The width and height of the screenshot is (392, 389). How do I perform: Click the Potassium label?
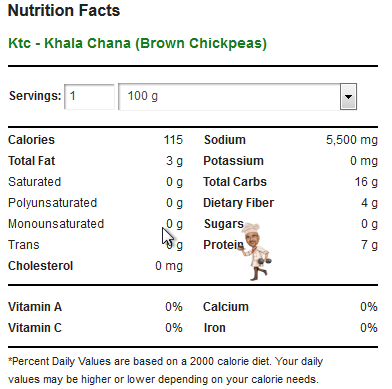[x=233, y=161]
